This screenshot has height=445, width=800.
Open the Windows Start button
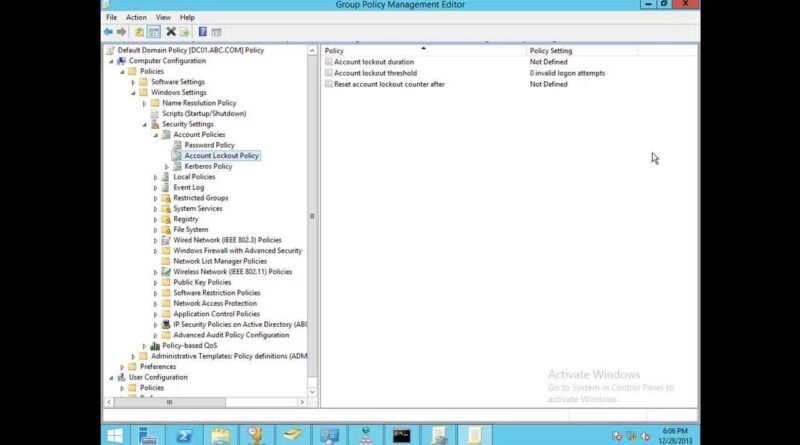pyautogui.click(x=115, y=435)
